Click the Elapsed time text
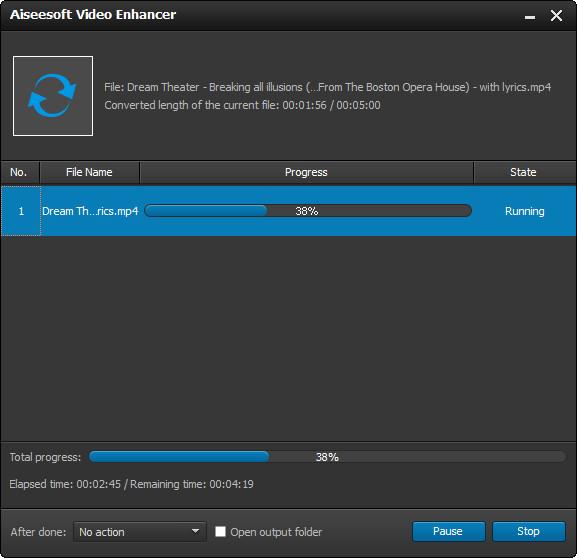The height and width of the screenshot is (558, 577). coord(65,484)
